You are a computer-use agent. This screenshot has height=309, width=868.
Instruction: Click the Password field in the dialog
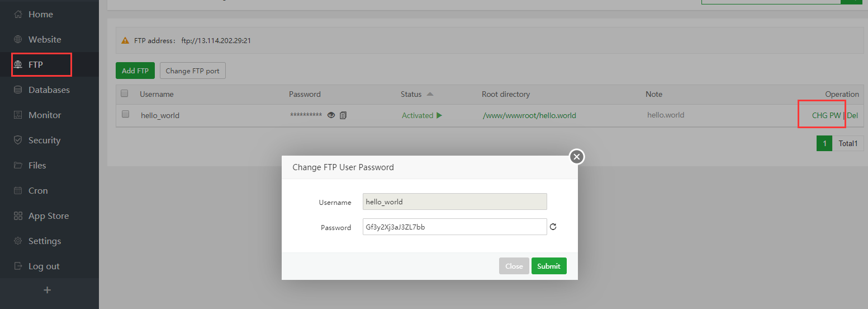pyautogui.click(x=454, y=227)
